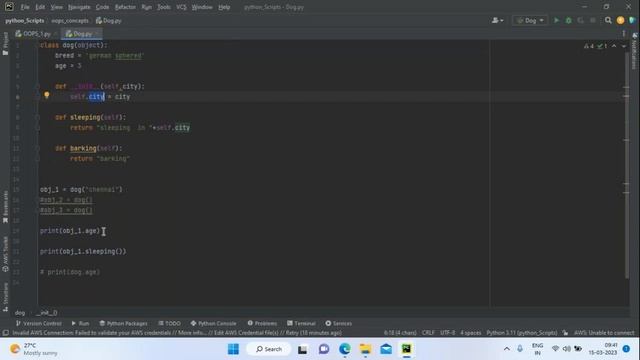The image size is (640, 360).
Task: Click the print(obj_1.sleeping()) code line
Action: 83,251
